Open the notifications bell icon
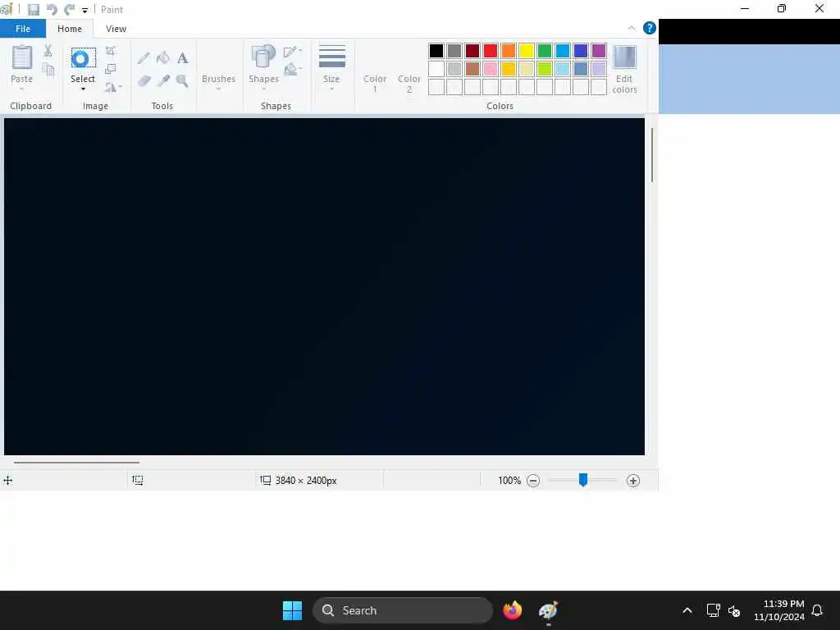The width and height of the screenshot is (840, 630). click(817, 610)
